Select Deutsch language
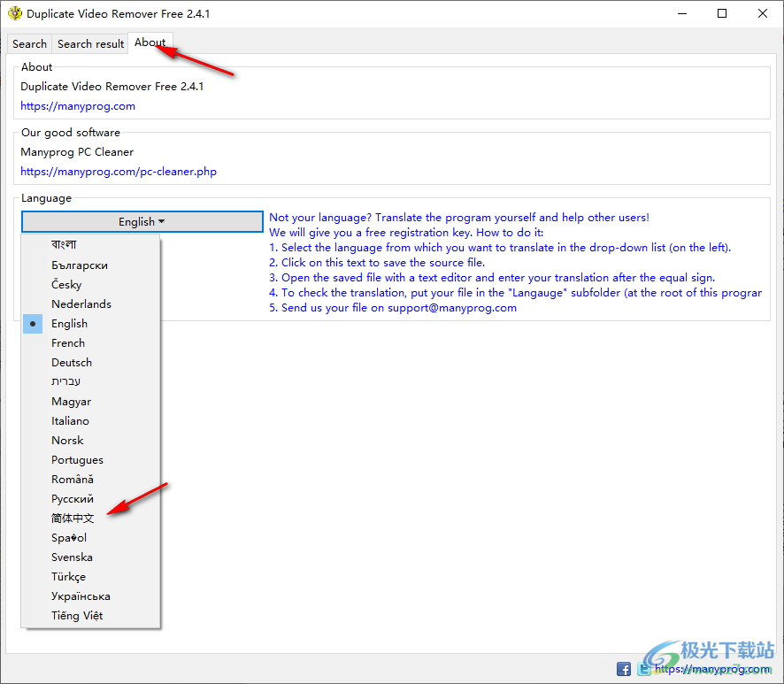The height and width of the screenshot is (684, 784). [91, 363]
